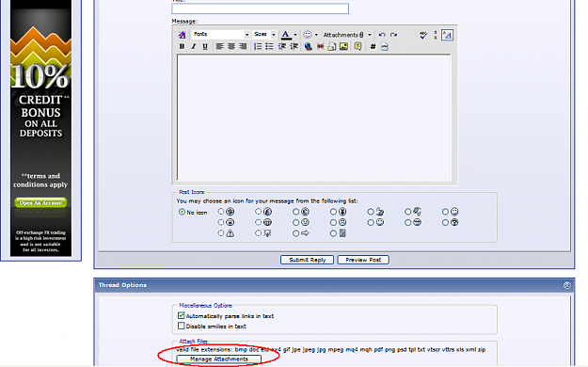Remove link using the red X icon
The width and height of the screenshot is (588, 367).
pos(320,46)
